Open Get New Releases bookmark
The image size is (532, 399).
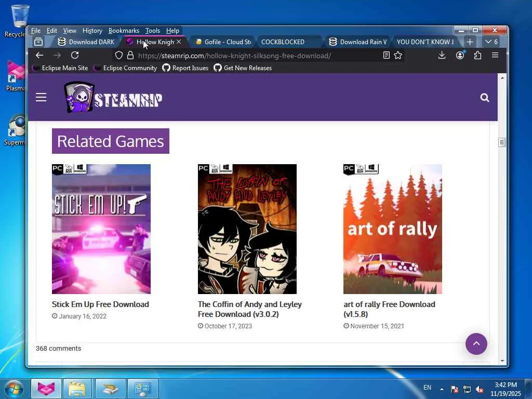tap(243, 68)
